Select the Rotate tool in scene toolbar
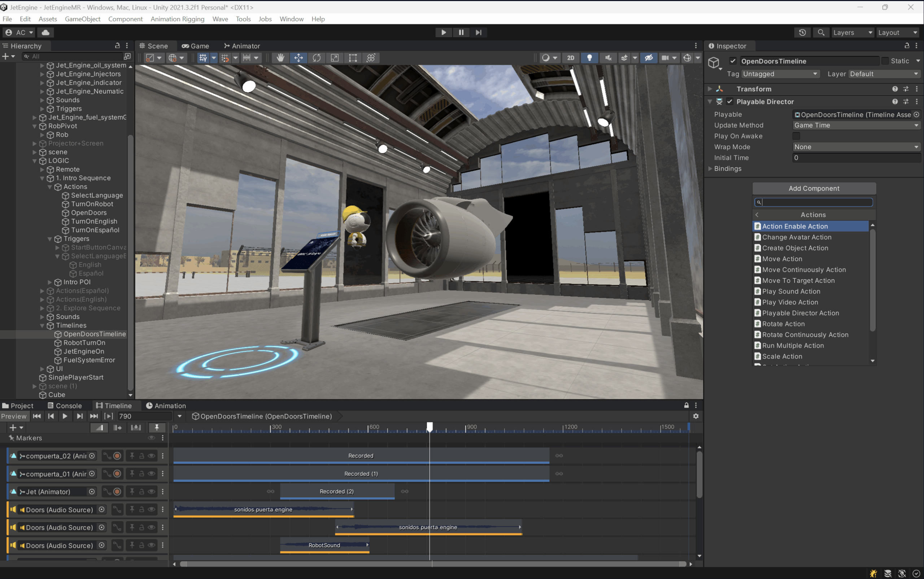 tap(317, 58)
